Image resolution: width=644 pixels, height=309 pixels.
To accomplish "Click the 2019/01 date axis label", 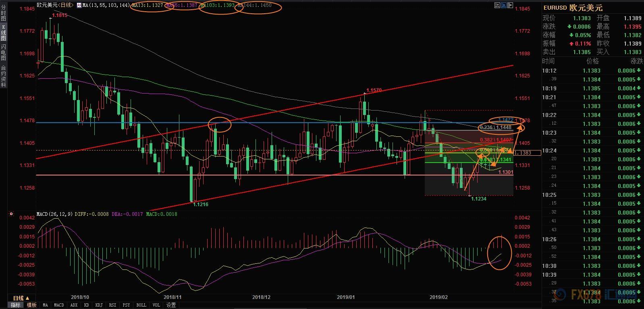I will (x=346, y=297).
